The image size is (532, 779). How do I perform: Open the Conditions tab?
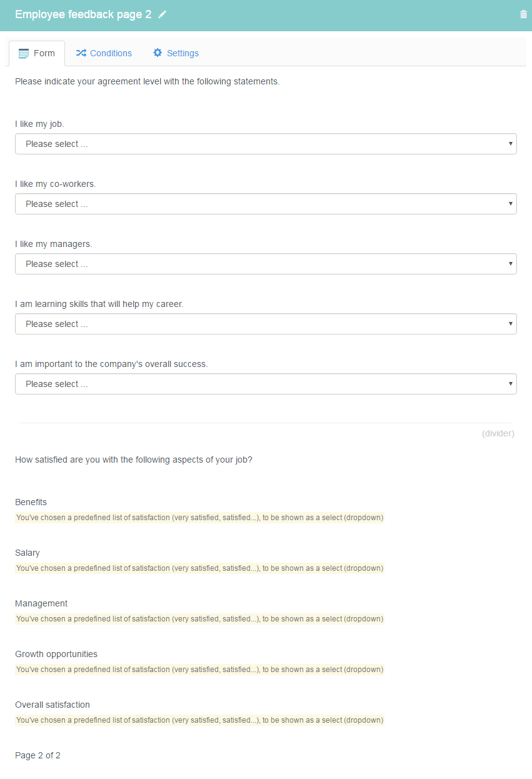coord(104,53)
